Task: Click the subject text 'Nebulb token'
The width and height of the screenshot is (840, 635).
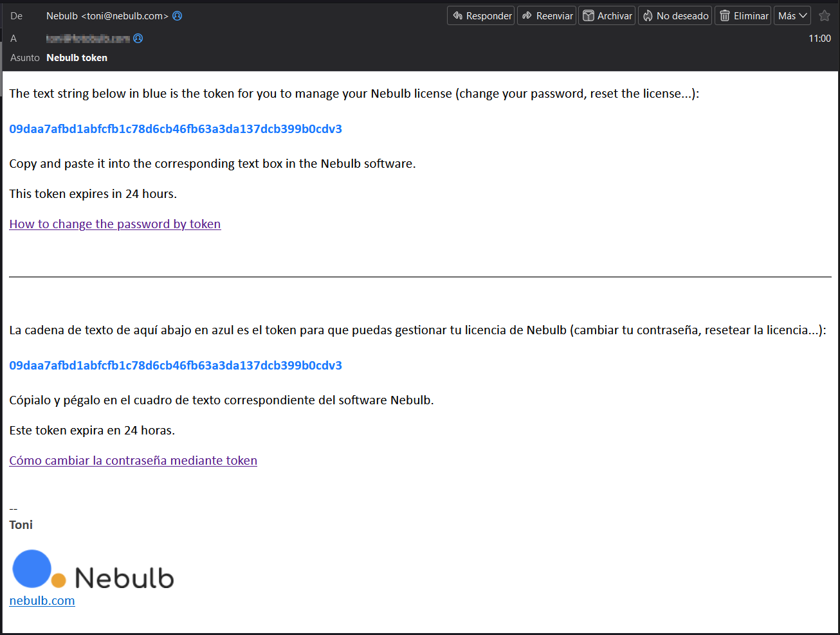Action: pos(77,58)
